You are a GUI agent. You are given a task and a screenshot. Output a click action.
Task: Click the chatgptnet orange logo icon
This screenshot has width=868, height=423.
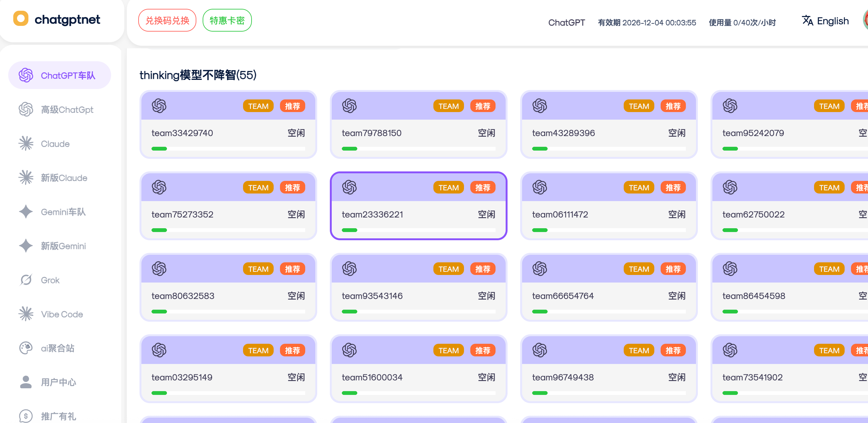21,19
